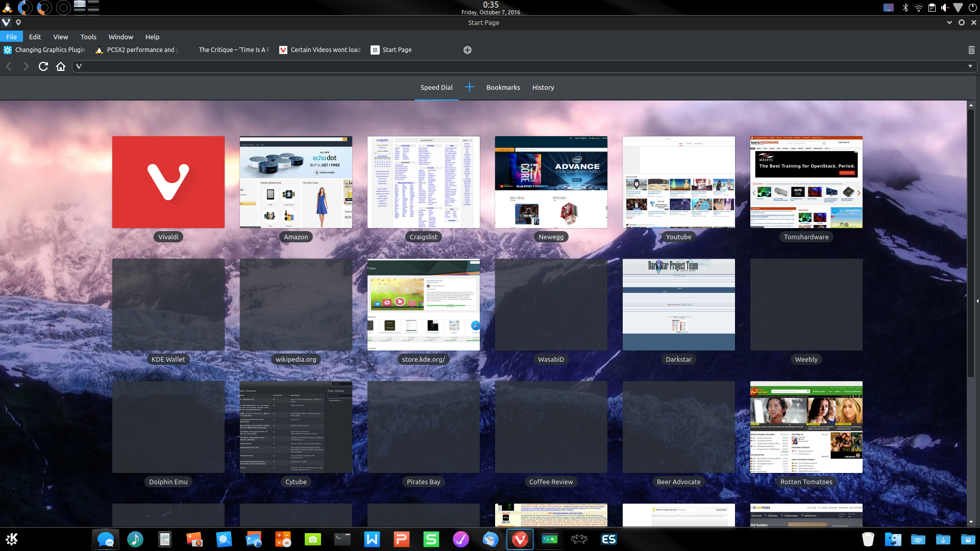Open the clipboard tray icon

(x=932, y=8)
